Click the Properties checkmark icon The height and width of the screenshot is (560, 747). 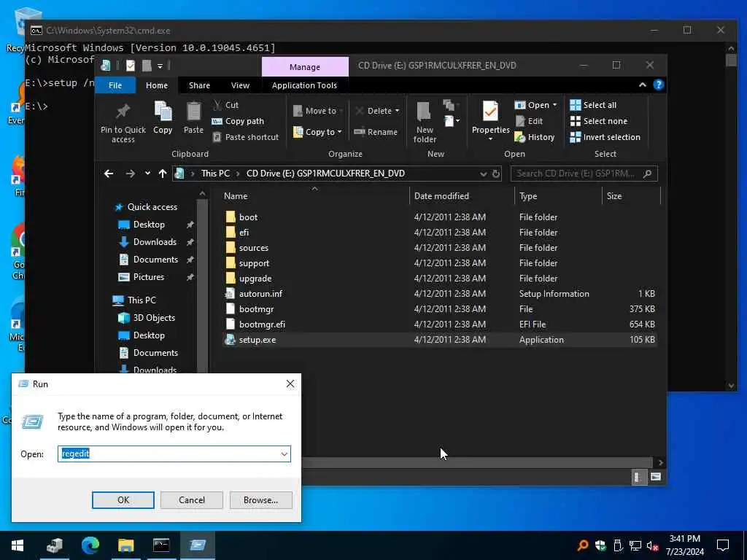[490, 112]
